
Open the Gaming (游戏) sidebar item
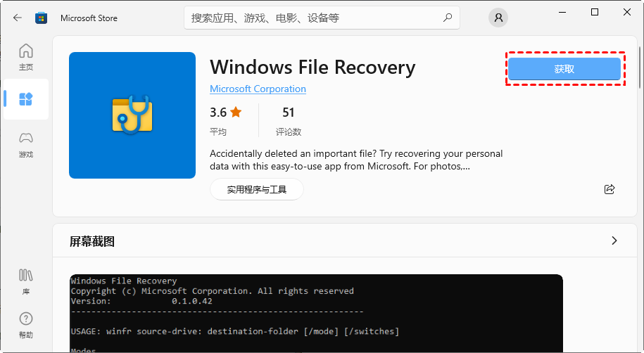tap(26, 145)
